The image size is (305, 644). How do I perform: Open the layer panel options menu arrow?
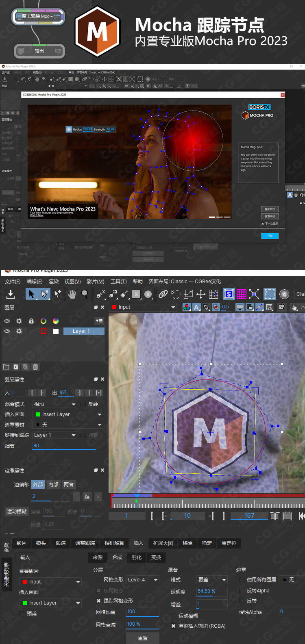coord(99,321)
